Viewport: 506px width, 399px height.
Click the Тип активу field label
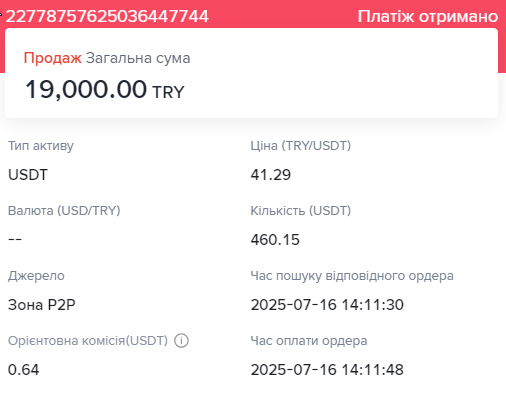pos(41,146)
